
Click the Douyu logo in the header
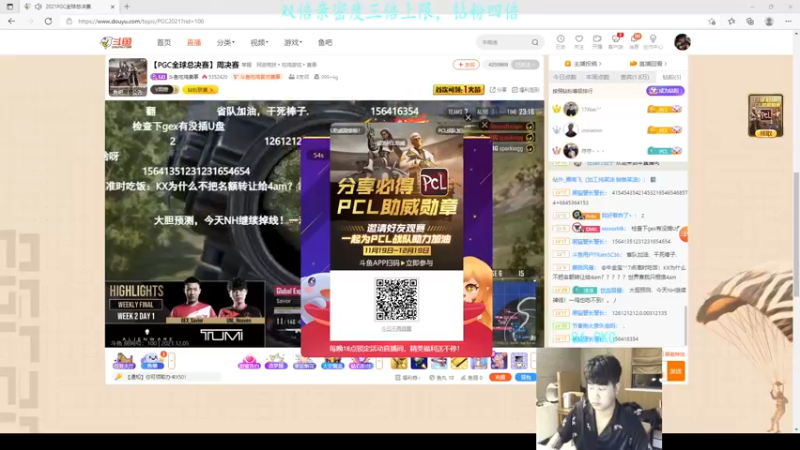[x=116, y=42]
